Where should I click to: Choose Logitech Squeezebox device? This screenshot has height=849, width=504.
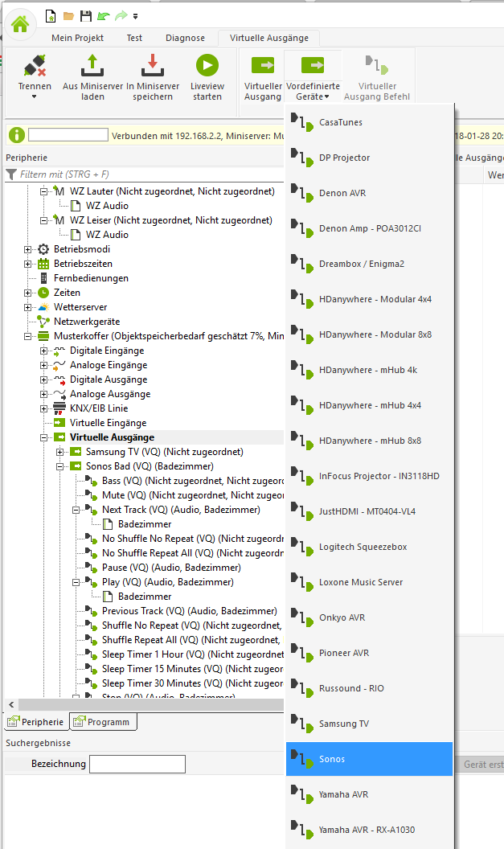369,547
